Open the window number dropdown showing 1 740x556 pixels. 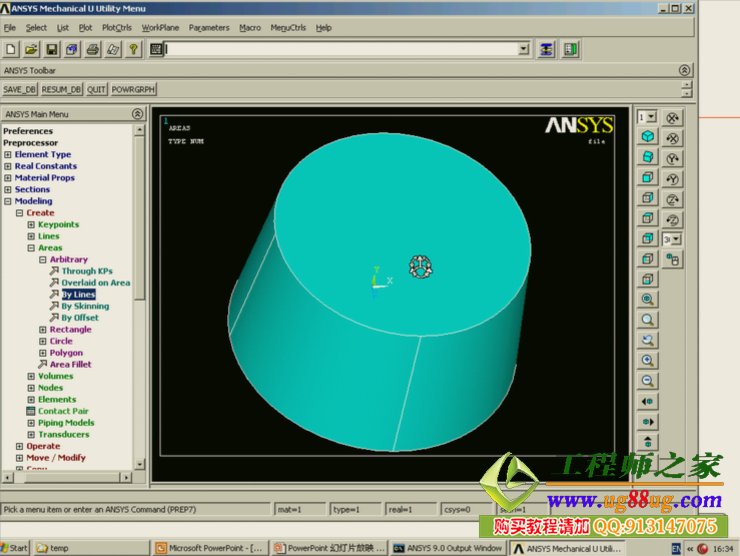[652, 117]
